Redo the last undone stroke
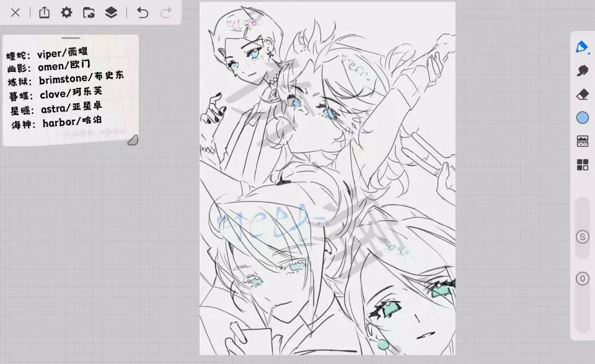This screenshot has height=364, width=595. tap(166, 12)
